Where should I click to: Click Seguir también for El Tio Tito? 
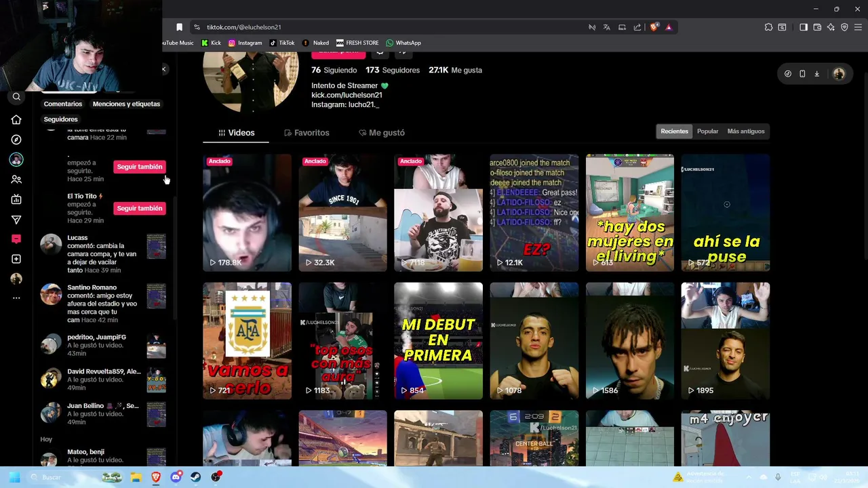coord(140,208)
